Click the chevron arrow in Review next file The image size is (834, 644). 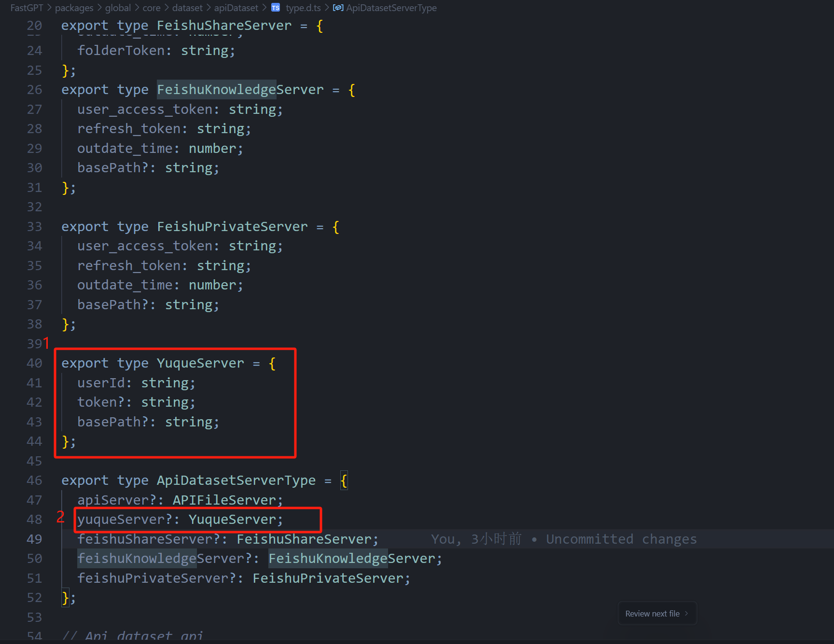686,614
